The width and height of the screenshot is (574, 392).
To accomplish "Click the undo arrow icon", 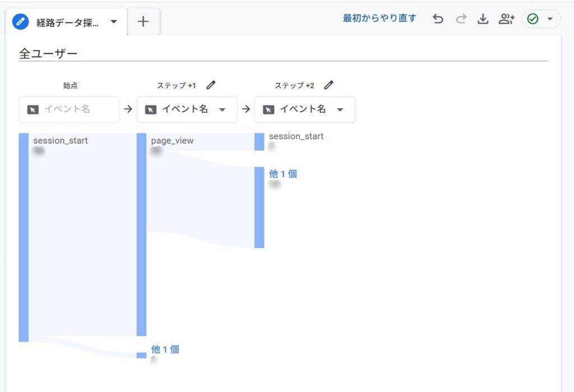I will pos(438,19).
